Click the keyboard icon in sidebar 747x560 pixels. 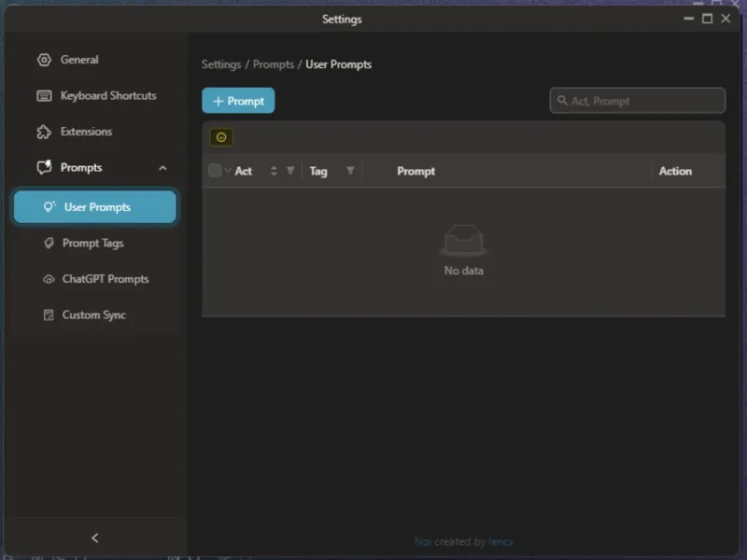coord(44,96)
